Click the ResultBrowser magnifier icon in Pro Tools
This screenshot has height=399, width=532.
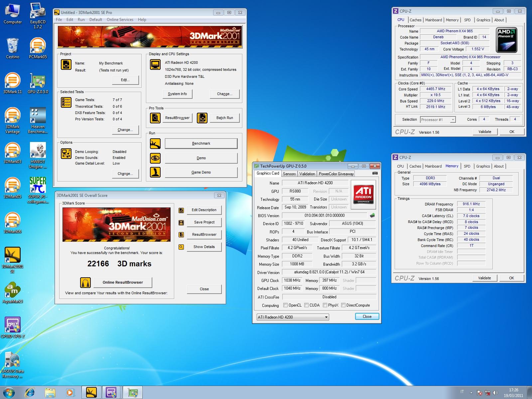[x=155, y=118]
